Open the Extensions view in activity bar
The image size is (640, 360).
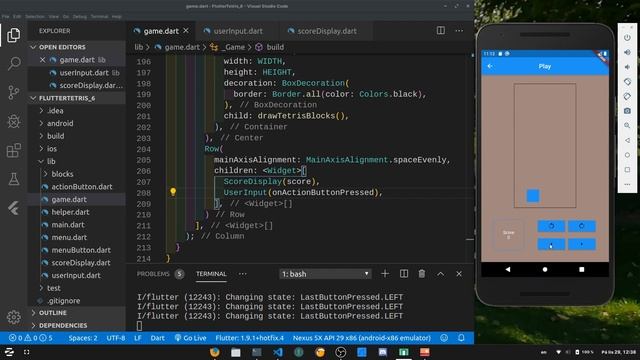pyautogui.click(x=13, y=150)
